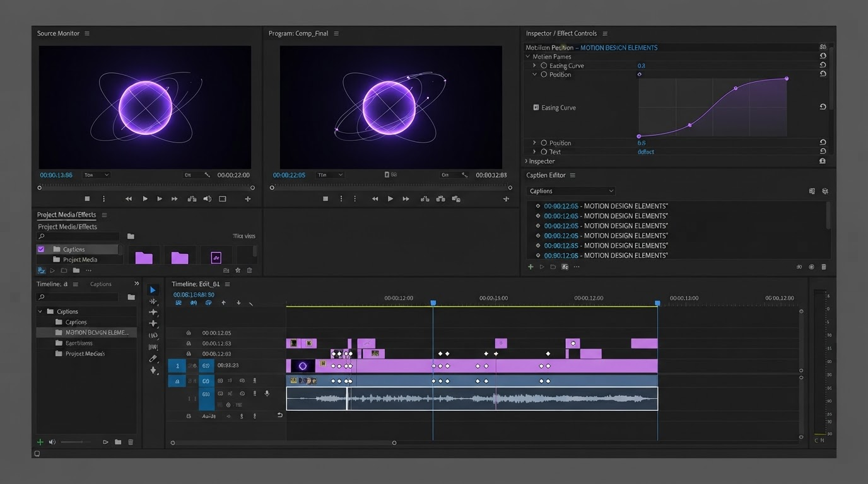Open the Source Monitor panel menu
Viewport: 868px width, 484px height.
click(87, 33)
